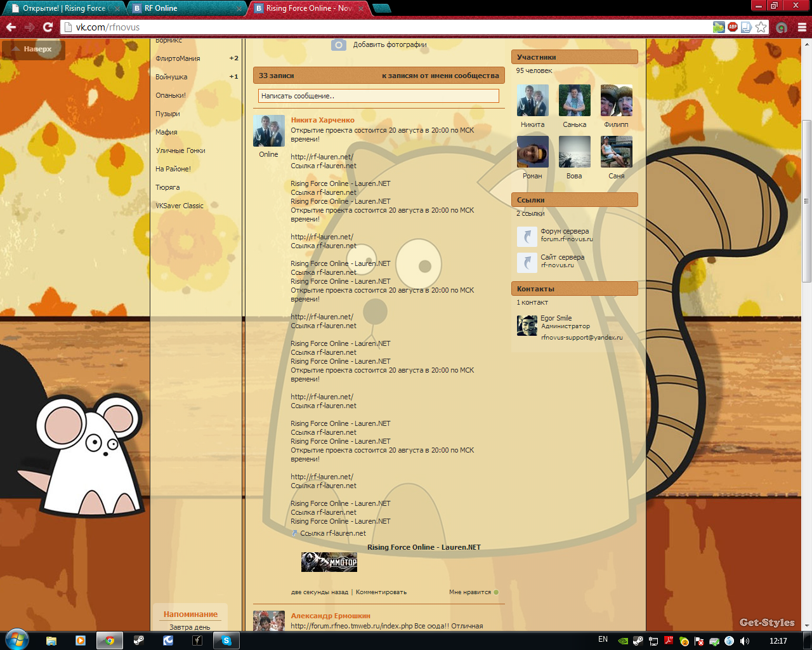Screen dimensions: 812x650
Task: Click the camera icon by Добавить фотографии
Action: pos(339,44)
